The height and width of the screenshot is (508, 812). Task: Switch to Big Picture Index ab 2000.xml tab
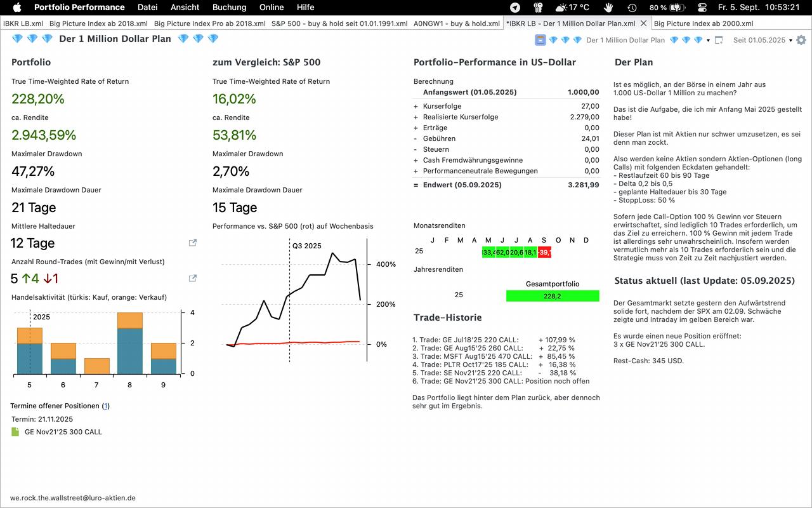point(704,23)
